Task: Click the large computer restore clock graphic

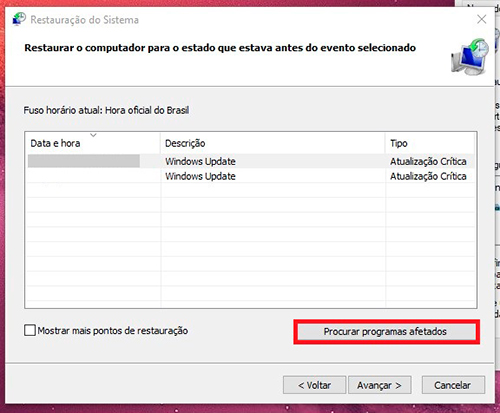Action: (470, 56)
